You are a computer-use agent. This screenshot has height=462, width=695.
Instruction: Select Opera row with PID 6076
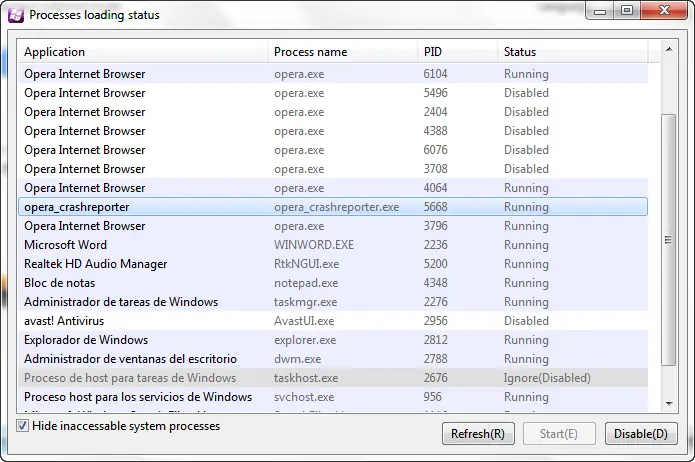coord(333,150)
